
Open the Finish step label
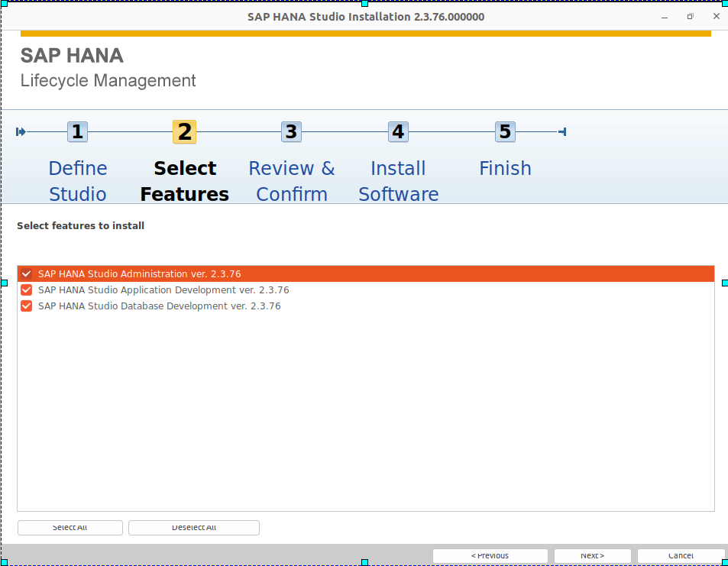click(x=505, y=168)
